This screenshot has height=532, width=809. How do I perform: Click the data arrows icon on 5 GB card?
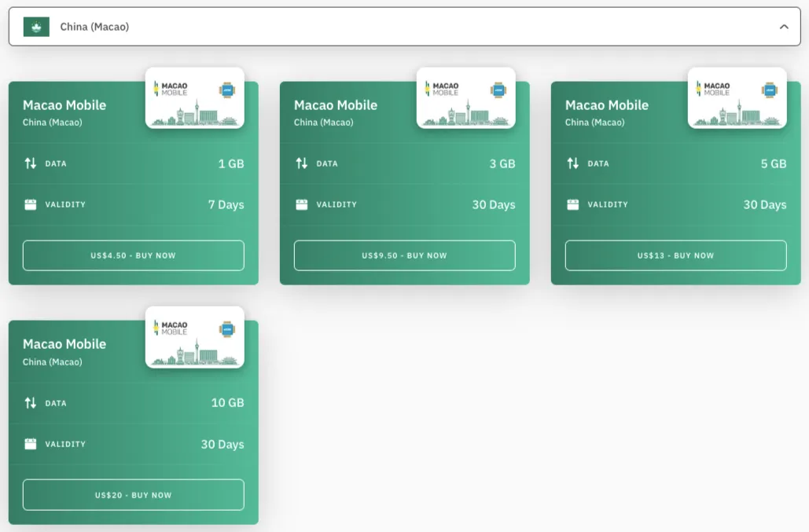coord(572,163)
